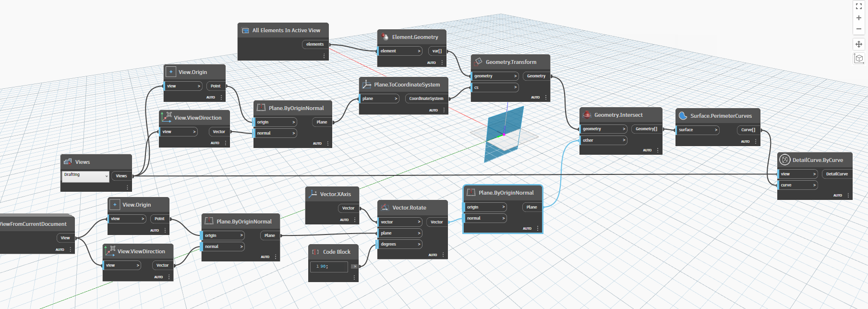This screenshot has height=309, width=868.
Task: Open the Code Block node three-dot menu
Action: point(354,278)
